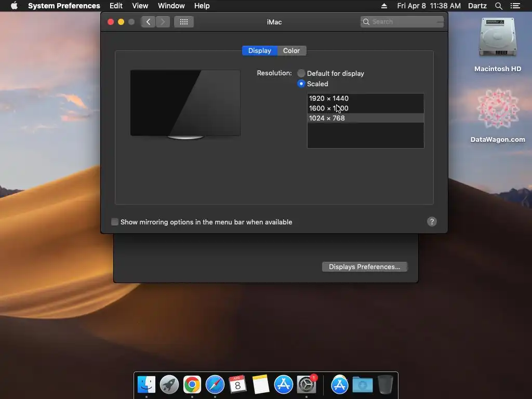Click the eject icon in menu bar
Screen dimensions: 532x399
[384, 6]
